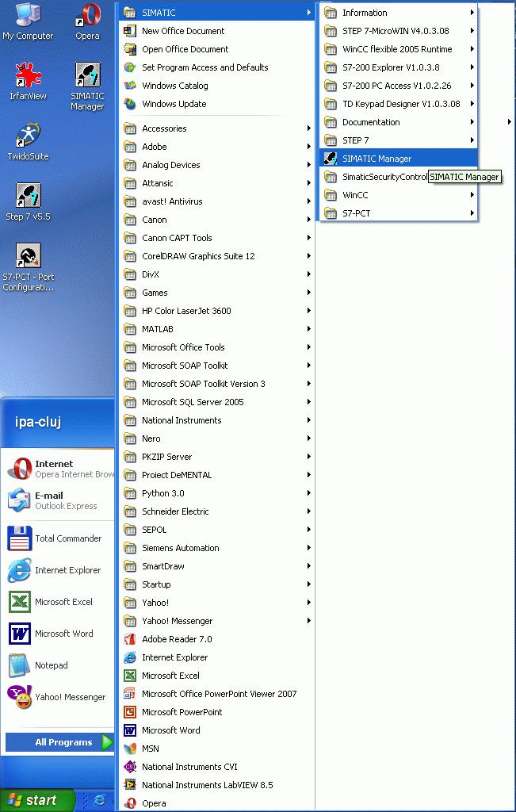
Task: Open the National Instruments program group
Action: pos(216,420)
